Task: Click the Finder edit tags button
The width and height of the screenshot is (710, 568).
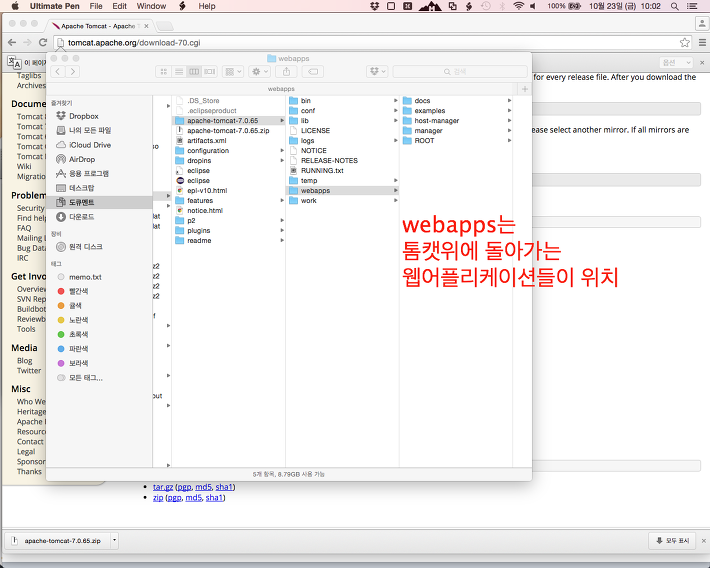Action: pos(313,72)
